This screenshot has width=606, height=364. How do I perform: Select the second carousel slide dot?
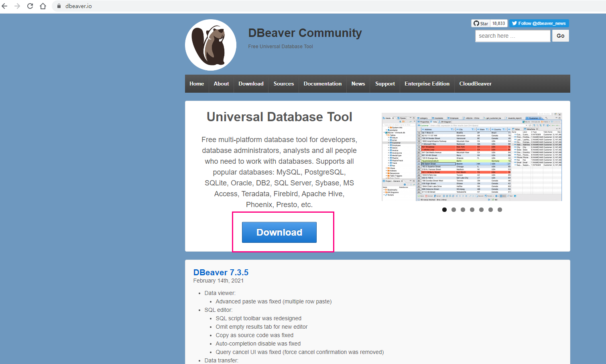pos(453,209)
